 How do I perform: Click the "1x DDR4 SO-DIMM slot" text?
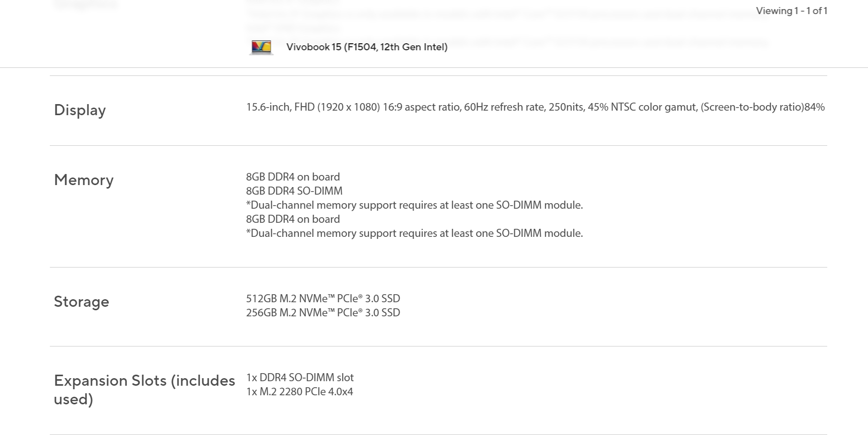point(300,378)
